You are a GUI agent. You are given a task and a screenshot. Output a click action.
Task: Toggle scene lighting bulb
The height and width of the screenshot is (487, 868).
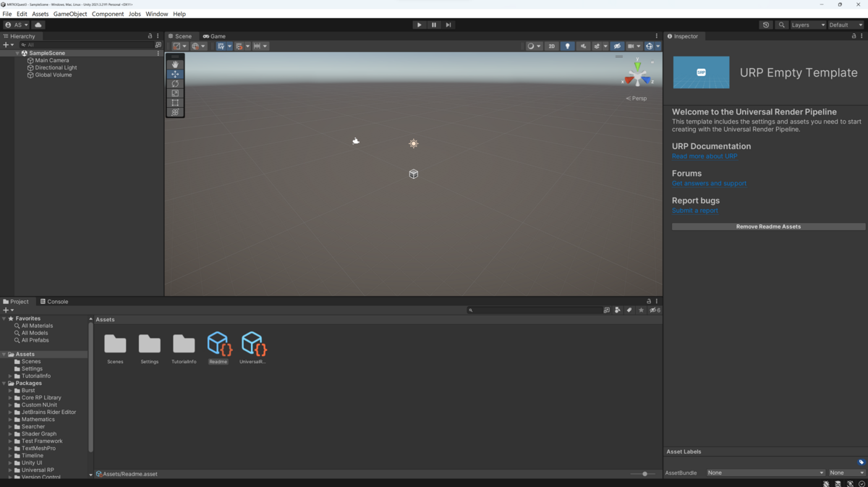(x=568, y=46)
